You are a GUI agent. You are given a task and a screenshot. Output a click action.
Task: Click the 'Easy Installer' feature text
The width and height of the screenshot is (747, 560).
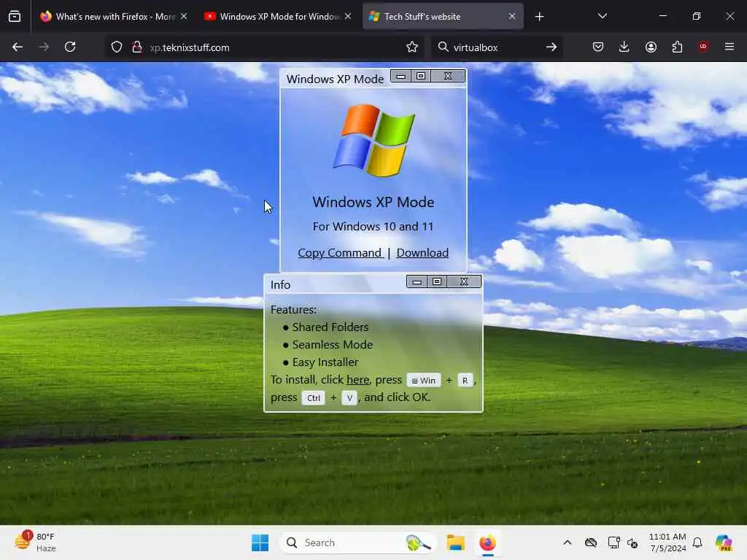pyautogui.click(x=325, y=362)
